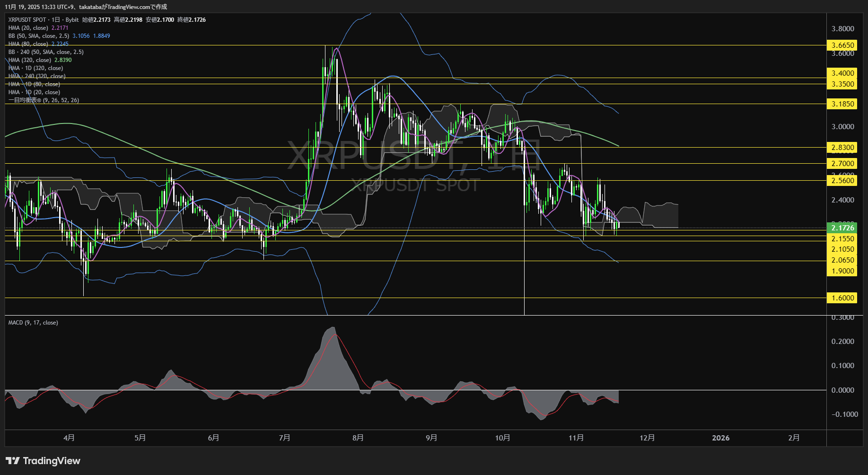868x475 pixels.
Task: Select the HMA · 1D (20, close) legend
Action: coord(34,92)
